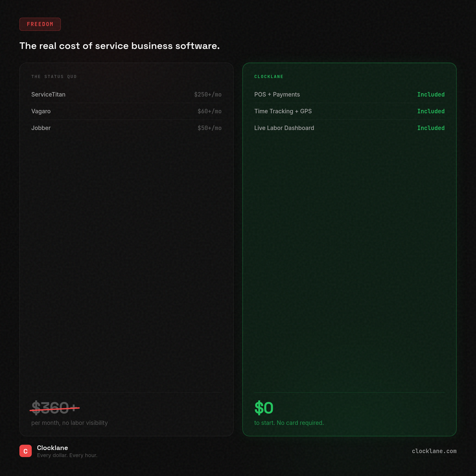This screenshot has width=476, height=476.
Task: Select the FREEDOM badge
Action: pyautogui.click(x=40, y=24)
